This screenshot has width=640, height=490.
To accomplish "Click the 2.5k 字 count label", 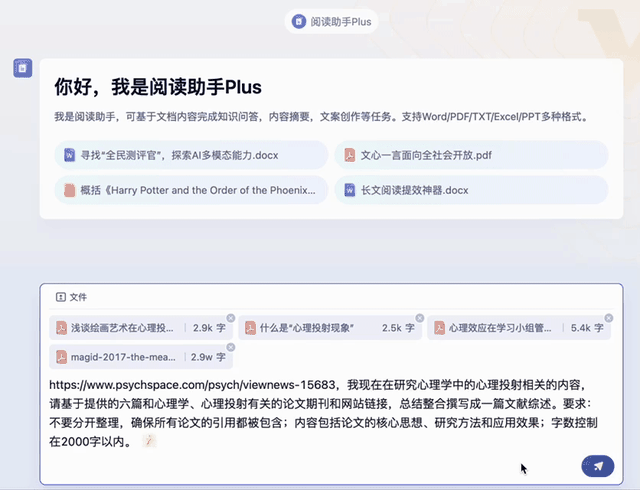I will coord(398,328).
